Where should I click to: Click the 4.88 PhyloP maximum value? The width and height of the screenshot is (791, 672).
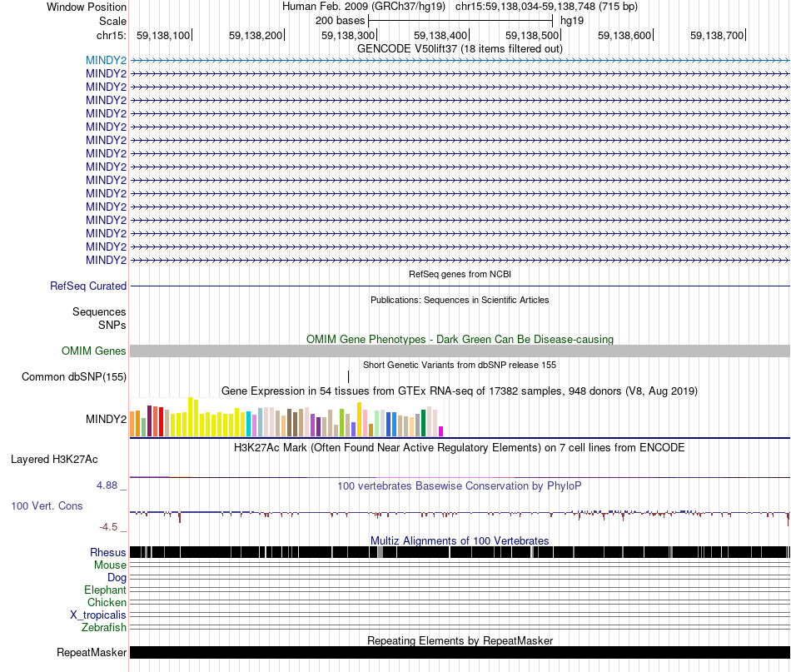pyautogui.click(x=107, y=485)
